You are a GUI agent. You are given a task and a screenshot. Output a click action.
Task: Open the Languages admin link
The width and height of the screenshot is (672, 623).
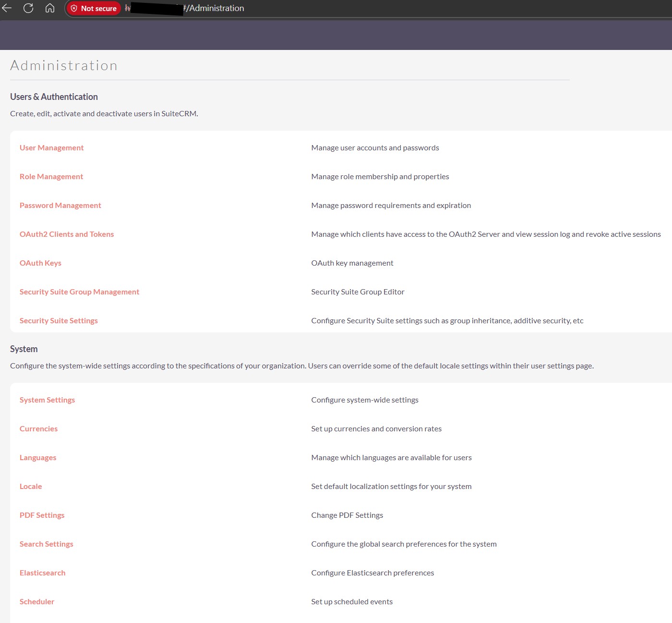coord(38,458)
